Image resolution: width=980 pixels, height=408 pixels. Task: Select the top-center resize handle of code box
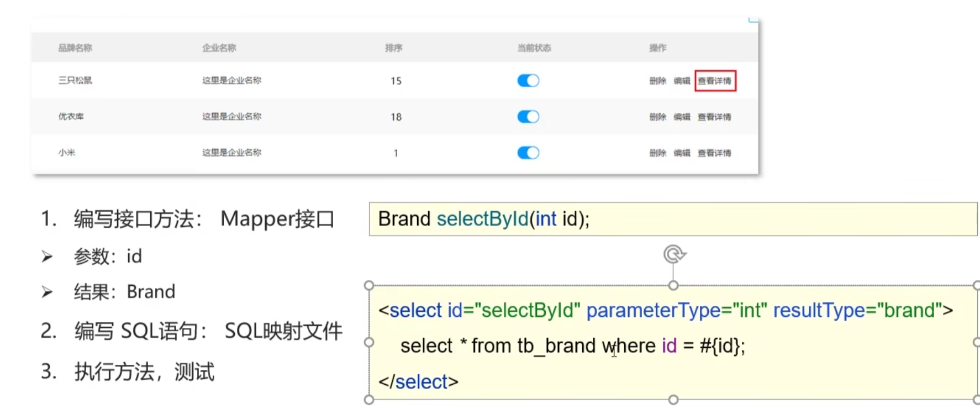[673, 285]
